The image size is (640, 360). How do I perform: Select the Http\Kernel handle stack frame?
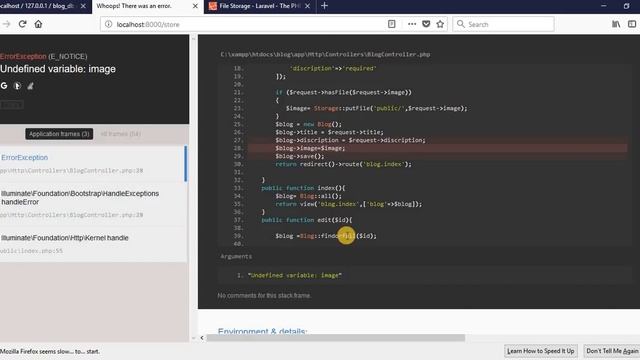(x=93, y=244)
